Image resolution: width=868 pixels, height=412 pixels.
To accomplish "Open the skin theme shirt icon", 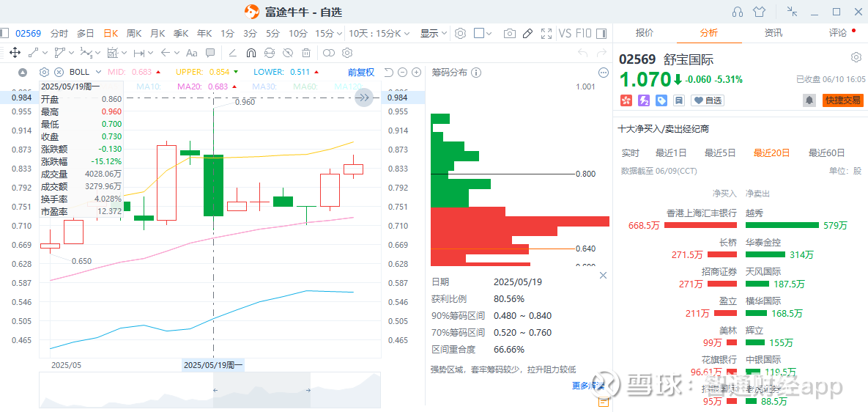I will point(758,12).
